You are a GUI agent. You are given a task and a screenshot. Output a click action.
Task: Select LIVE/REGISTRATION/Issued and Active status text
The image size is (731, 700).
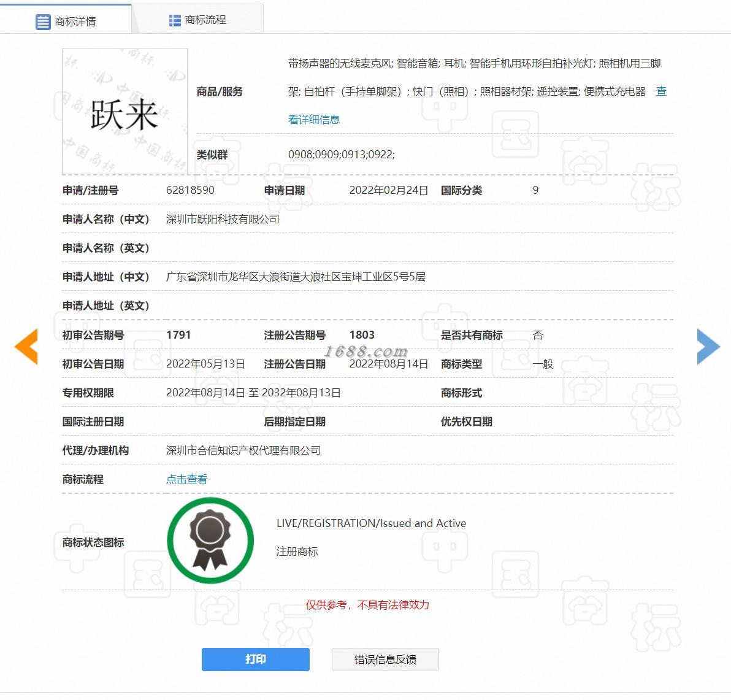point(371,523)
